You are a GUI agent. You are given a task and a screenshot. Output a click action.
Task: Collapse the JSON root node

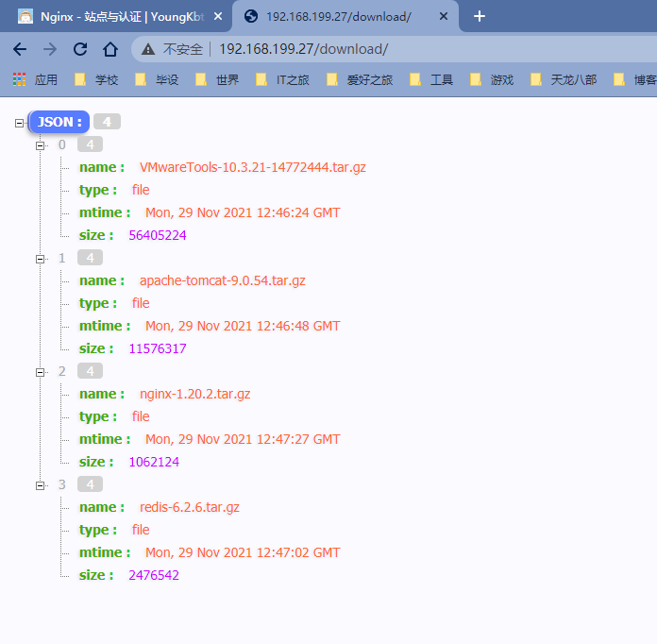click(19, 123)
